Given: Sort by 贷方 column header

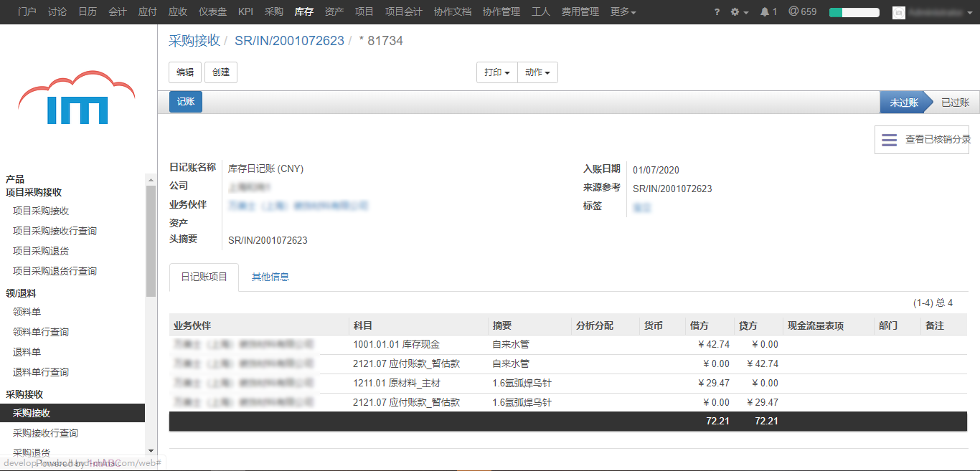Looking at the screenshot, I should [758, 325].
